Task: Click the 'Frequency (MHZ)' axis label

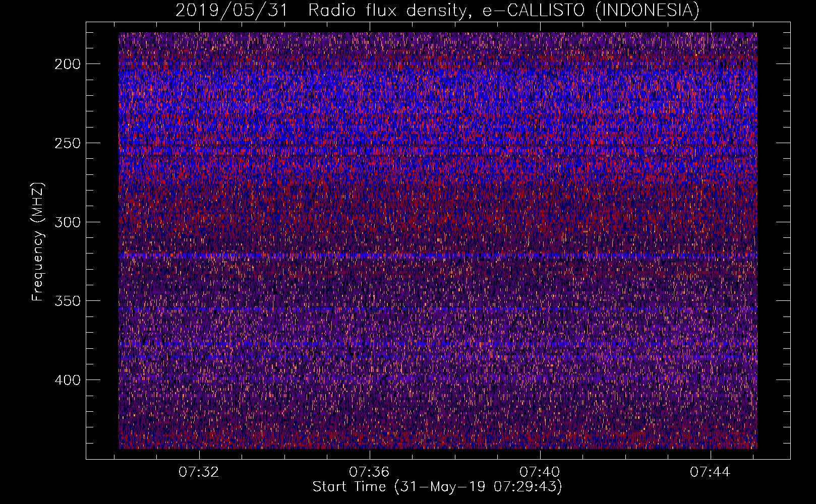Action: 38,242
